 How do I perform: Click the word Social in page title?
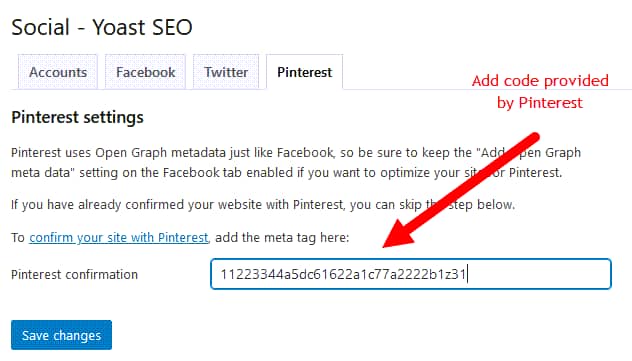click(40, 27)
